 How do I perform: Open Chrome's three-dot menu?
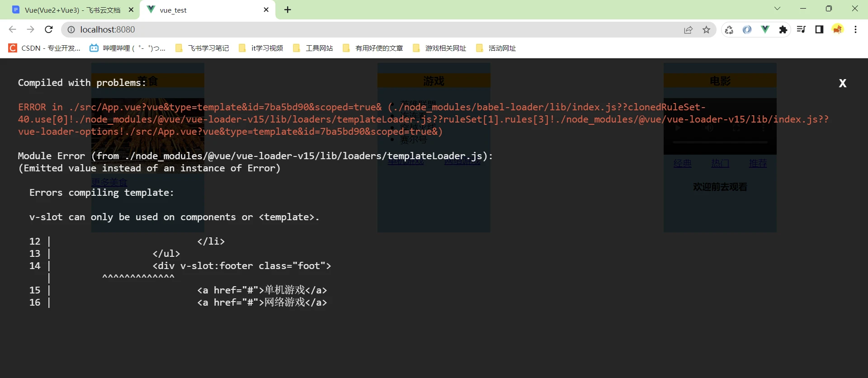(855, 30)
